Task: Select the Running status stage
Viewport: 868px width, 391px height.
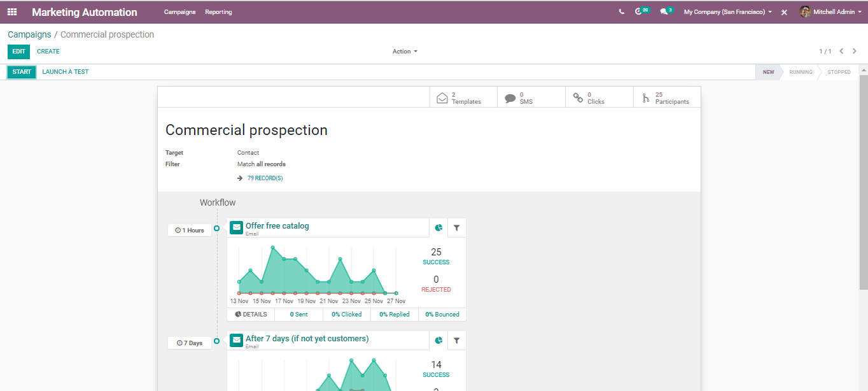Action: 801,72
